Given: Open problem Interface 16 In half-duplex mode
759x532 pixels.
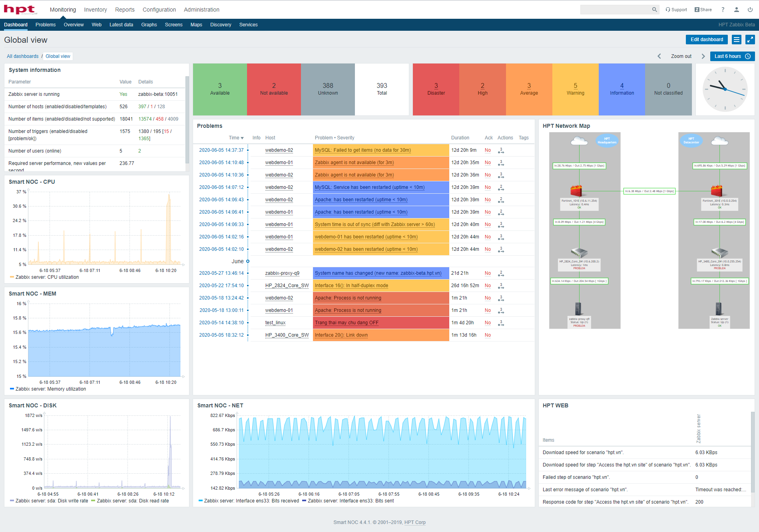Looking at the screenshot, I should point(351,286).
